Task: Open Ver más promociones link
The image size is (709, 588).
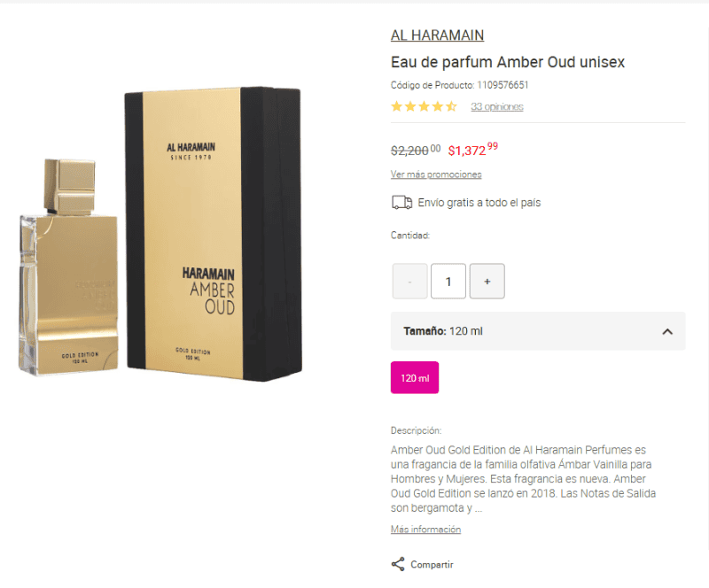Action: point(436,174)
